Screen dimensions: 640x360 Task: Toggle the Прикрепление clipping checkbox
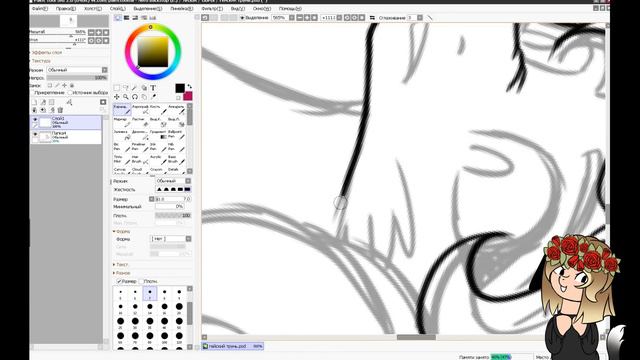[x=32, y=93]
